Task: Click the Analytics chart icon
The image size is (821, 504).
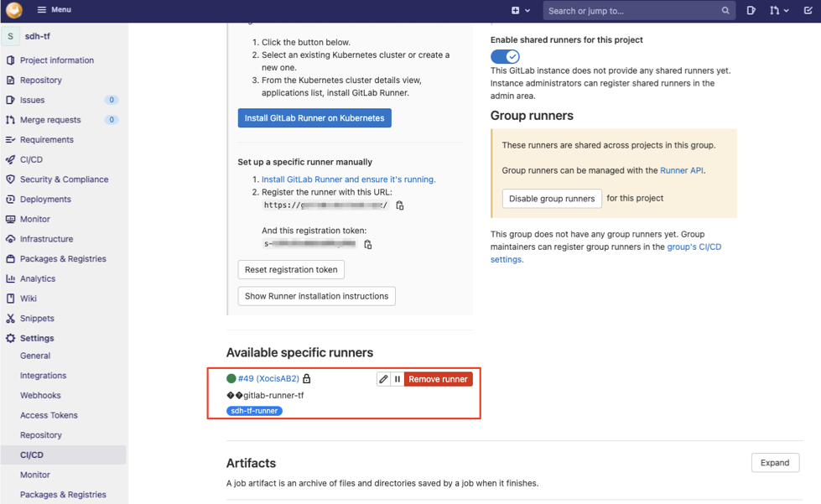Action: click(x=10, y=279)
